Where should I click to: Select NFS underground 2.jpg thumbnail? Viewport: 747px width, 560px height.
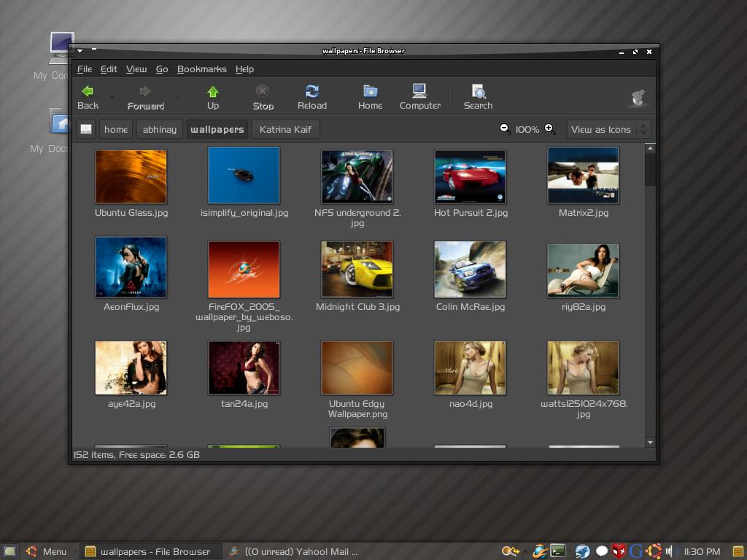point(357,176)
